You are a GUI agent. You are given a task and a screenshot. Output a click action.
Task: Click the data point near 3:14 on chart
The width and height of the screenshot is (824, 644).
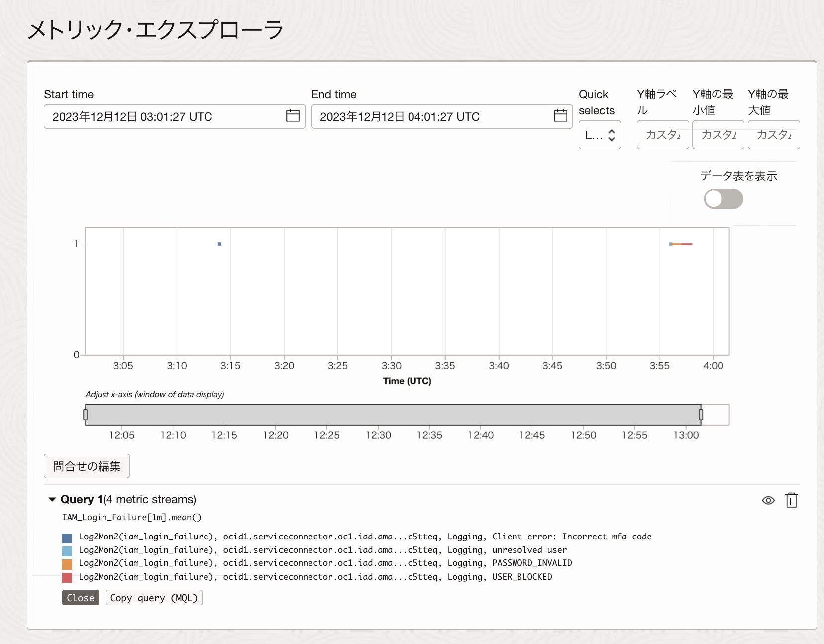(219, 244)
